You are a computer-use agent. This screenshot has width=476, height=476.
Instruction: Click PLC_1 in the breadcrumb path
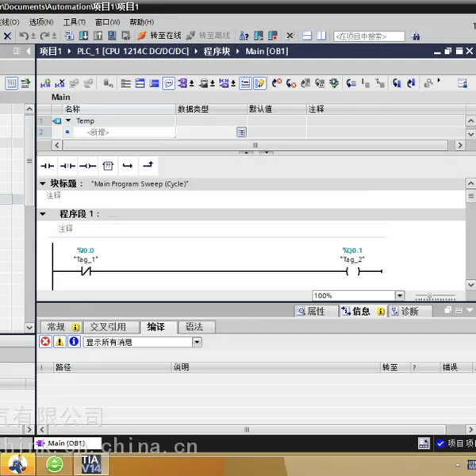tap(132, 52)
